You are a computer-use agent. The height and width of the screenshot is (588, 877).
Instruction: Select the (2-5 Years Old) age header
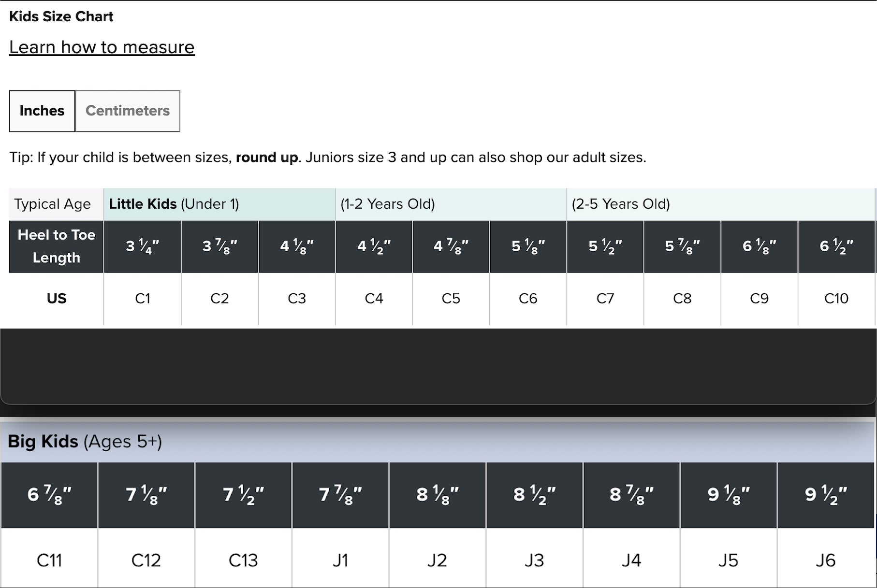click(621, 204)
